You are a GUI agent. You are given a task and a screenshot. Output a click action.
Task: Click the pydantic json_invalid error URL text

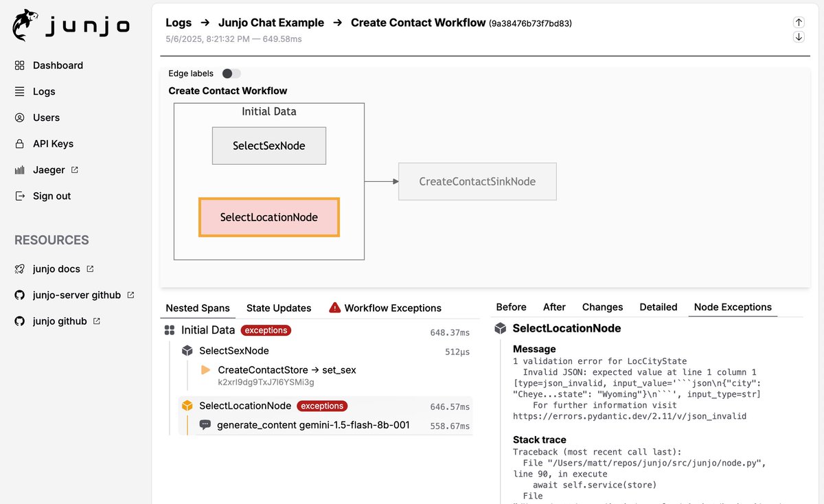[x=630, y=416]
